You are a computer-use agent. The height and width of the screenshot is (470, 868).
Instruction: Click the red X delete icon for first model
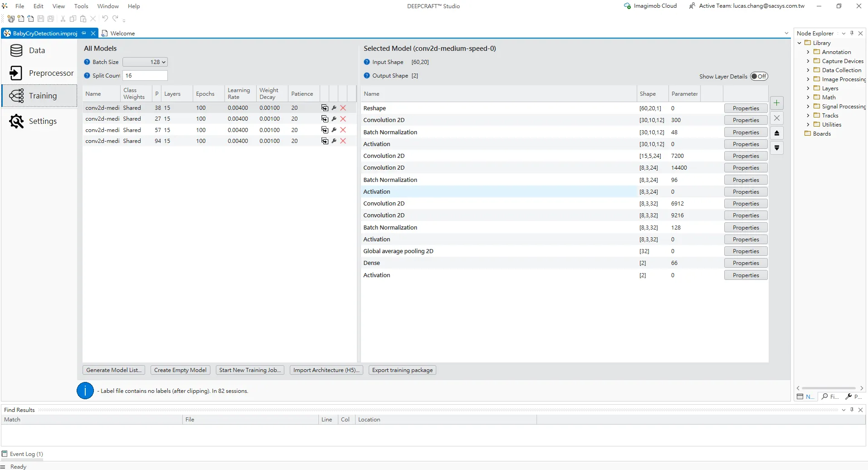tap(343, 108)
